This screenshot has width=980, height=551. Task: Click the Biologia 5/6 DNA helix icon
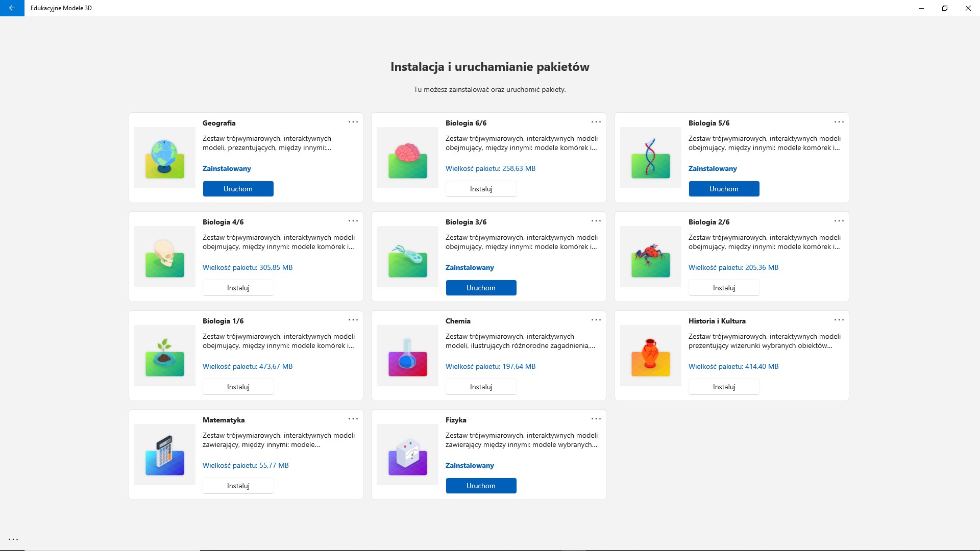click(650, 158)
